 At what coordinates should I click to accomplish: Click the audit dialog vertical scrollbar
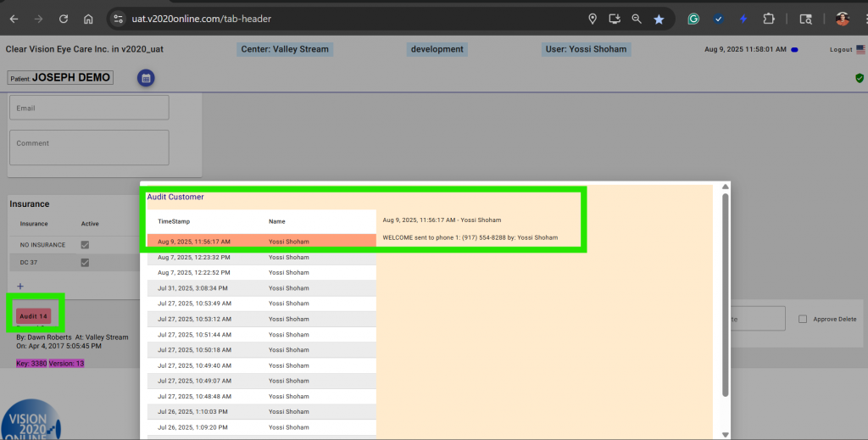click(x=725, y=297)
